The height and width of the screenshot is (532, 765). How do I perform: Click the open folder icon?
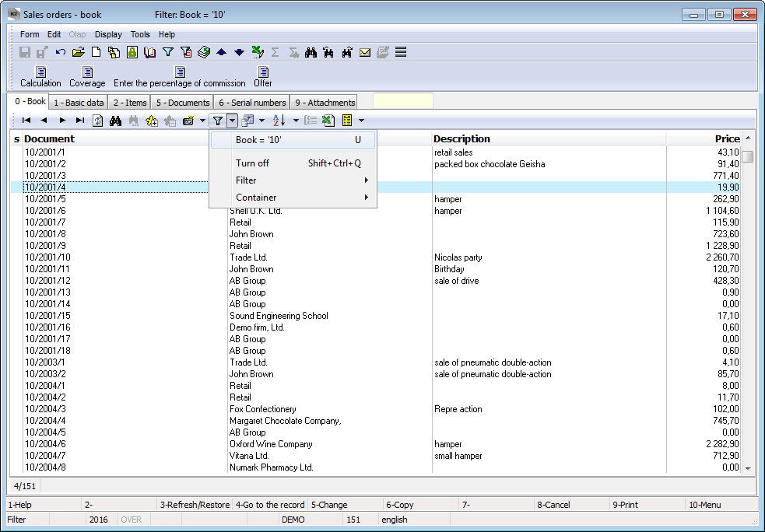[x=78, y=53]
